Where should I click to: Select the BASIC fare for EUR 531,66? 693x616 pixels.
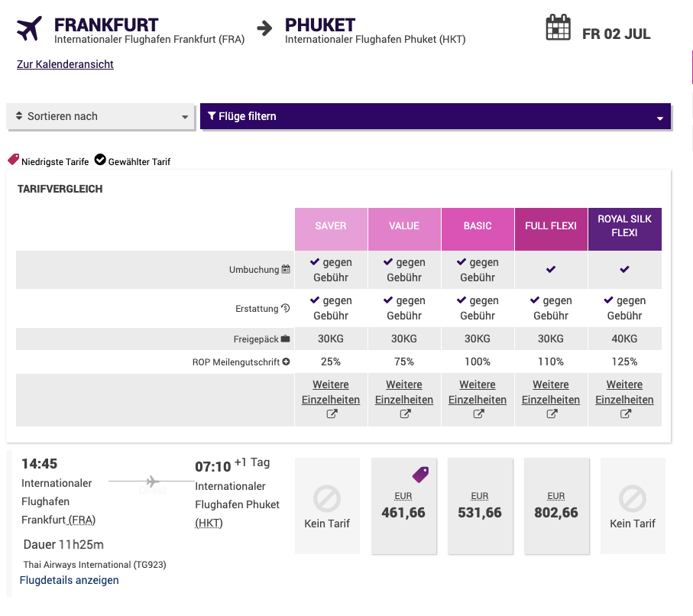tap(480, 505)
